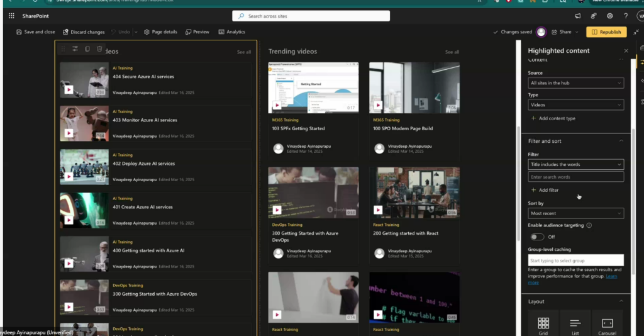Click the Save and close button
This screenshot has width=644, height=336.
(x=35, y=32)
